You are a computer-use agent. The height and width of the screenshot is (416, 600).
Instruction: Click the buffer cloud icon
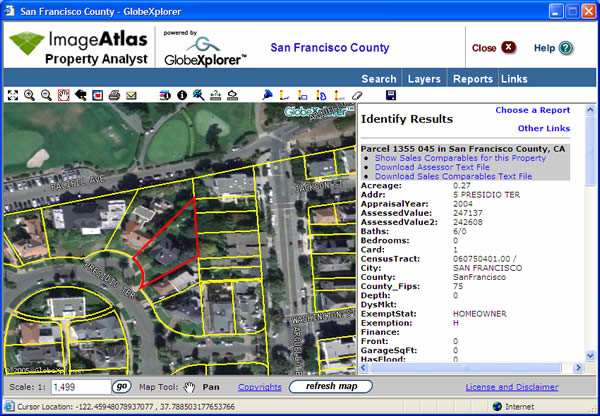pyautogui.click(x=232, y=95)
